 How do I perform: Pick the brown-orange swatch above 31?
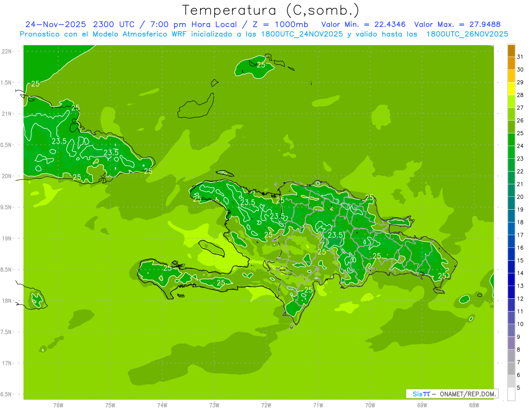click(x=511, y=51)
